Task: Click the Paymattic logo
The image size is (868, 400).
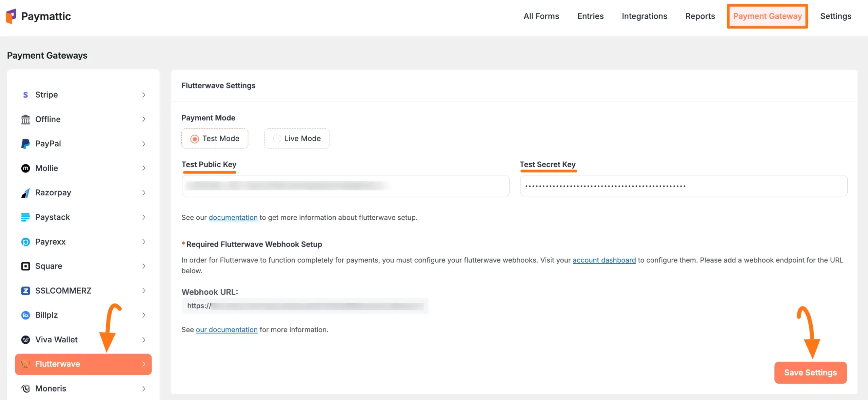Action: pyautogui.click(x=38, y=16)
